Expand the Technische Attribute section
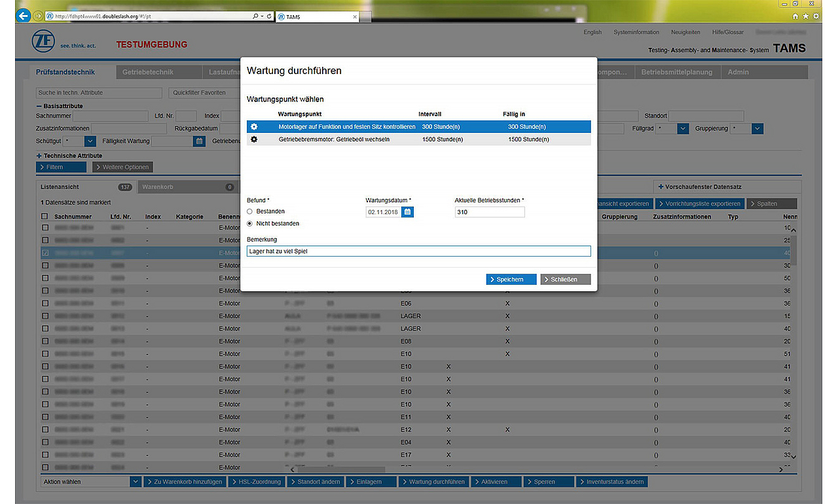 39,156
